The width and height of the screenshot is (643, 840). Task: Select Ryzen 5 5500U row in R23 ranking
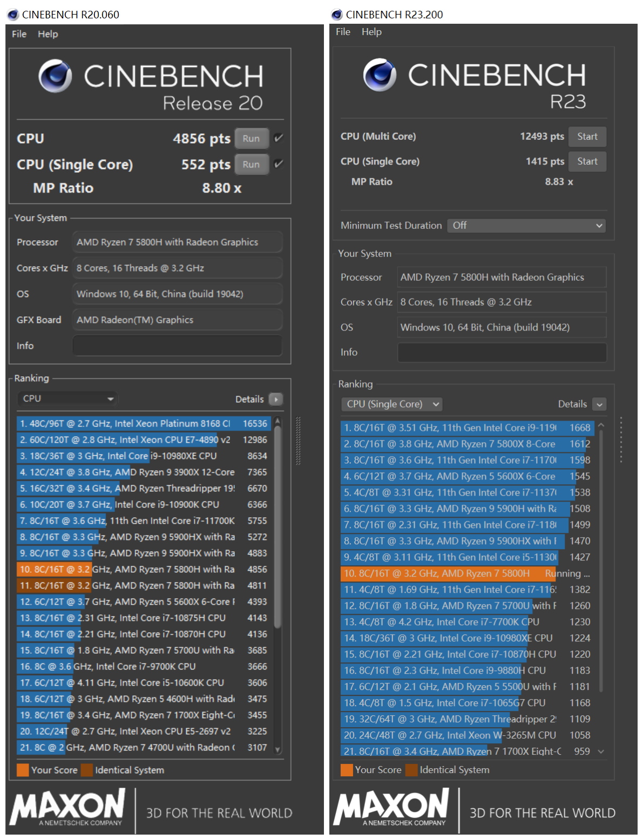pos(468,687)
